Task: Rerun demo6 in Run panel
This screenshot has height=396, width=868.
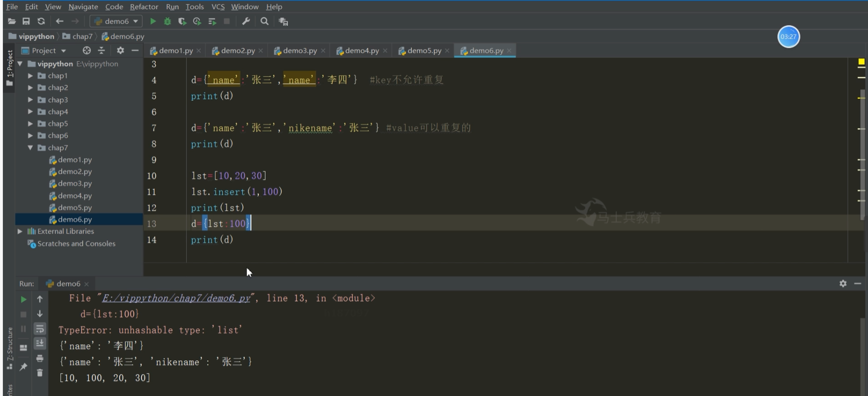Action: pyautogui.click(x=23, y=300)
